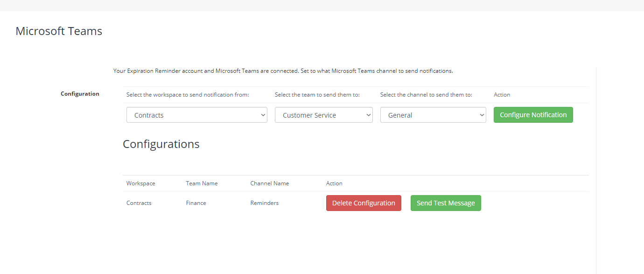This screenshot has height=274, width=644.
Task: Select the Finance team name cell
Action: (196, 203)
